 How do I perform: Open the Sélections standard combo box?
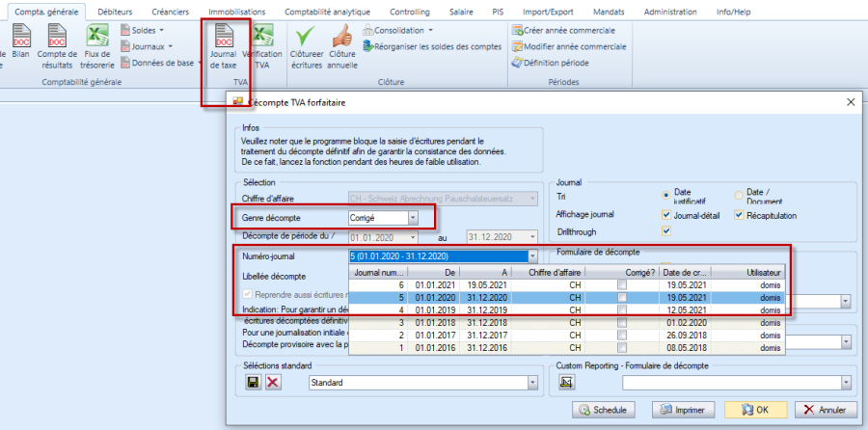[423, 383]
